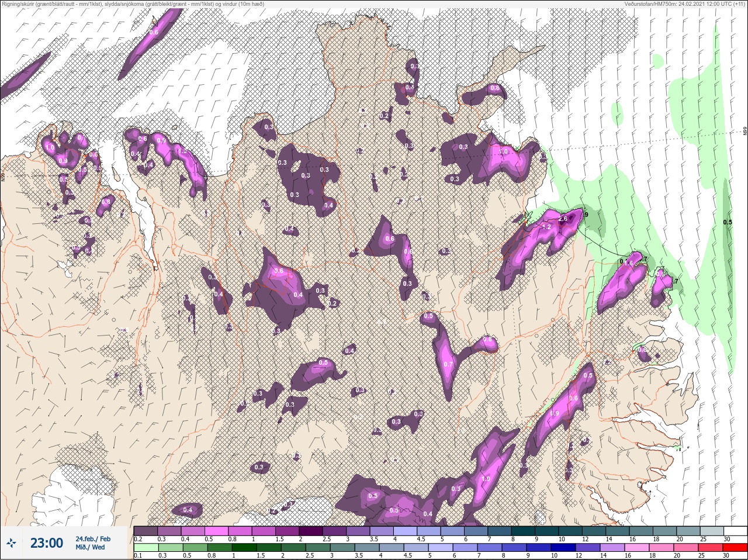
Task: Pick violet bottom swatch between 14 and 16
Action: pos(613,548)
